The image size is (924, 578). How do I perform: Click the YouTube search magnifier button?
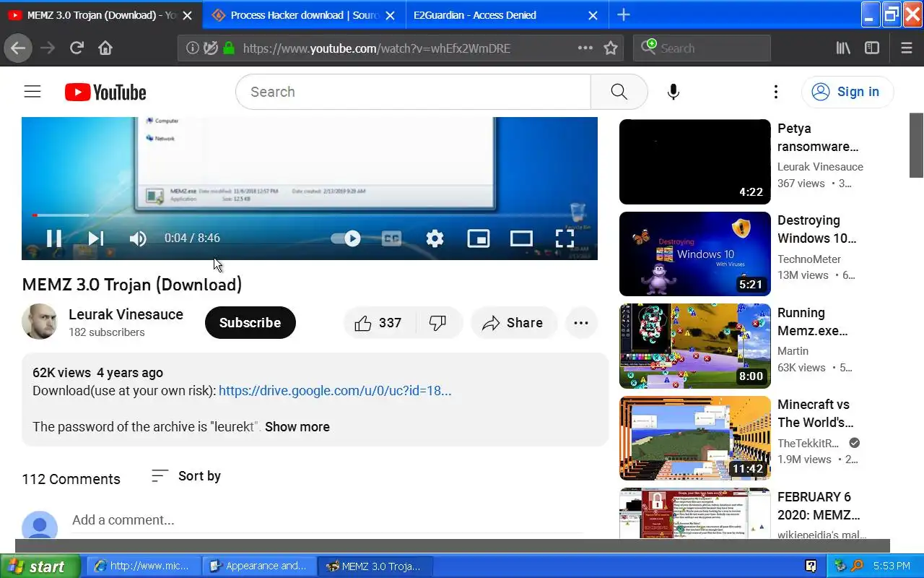[x=619, y=92]
